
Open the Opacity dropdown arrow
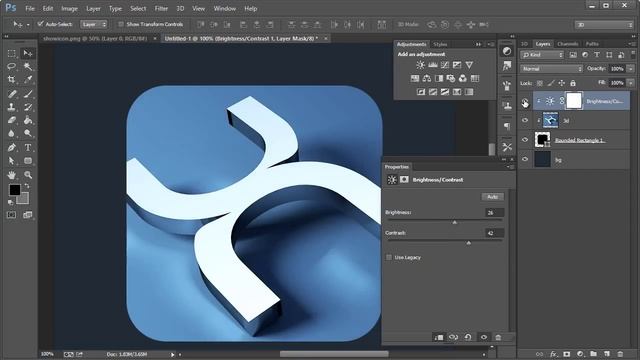pos(631,69)
